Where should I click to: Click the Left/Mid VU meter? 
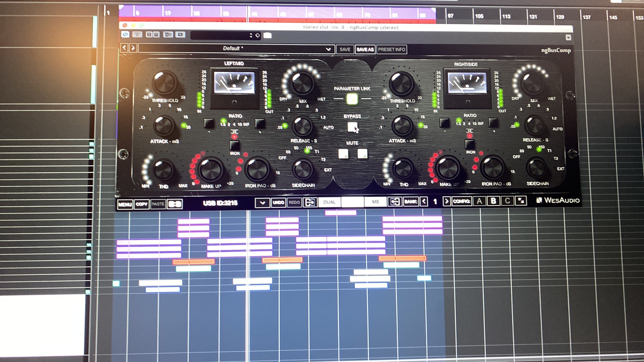pyautogui.click(x=234, y=88)
